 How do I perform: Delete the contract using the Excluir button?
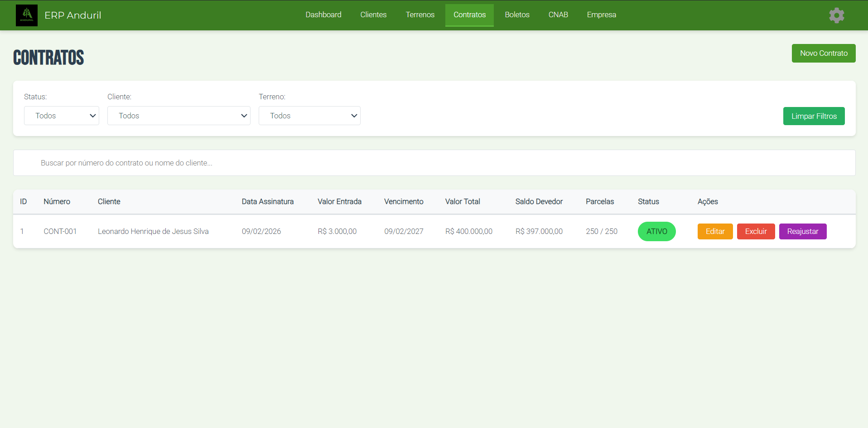pos(756,231)
